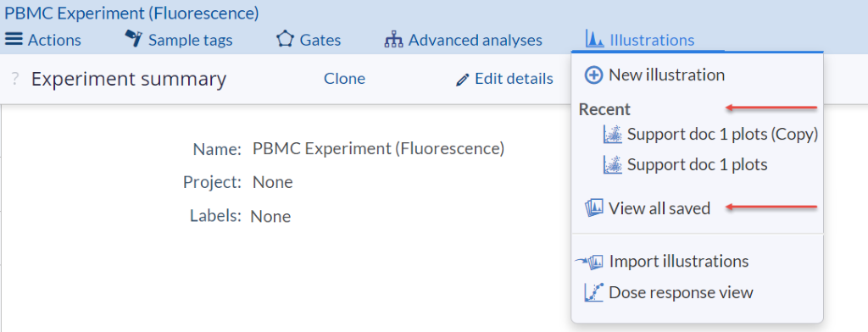Click the View all saved stacked-images icon
The image size is (868, 332).
[594, 208]
